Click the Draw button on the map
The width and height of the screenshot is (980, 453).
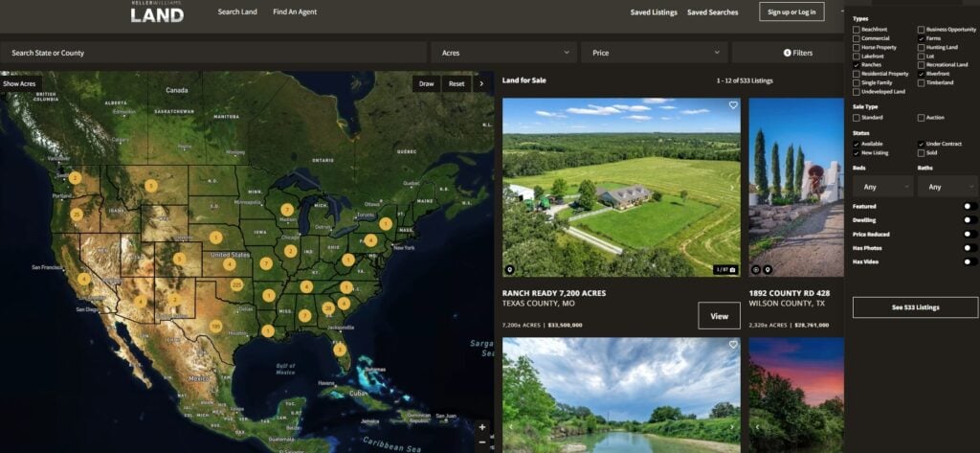coord(426,84)
